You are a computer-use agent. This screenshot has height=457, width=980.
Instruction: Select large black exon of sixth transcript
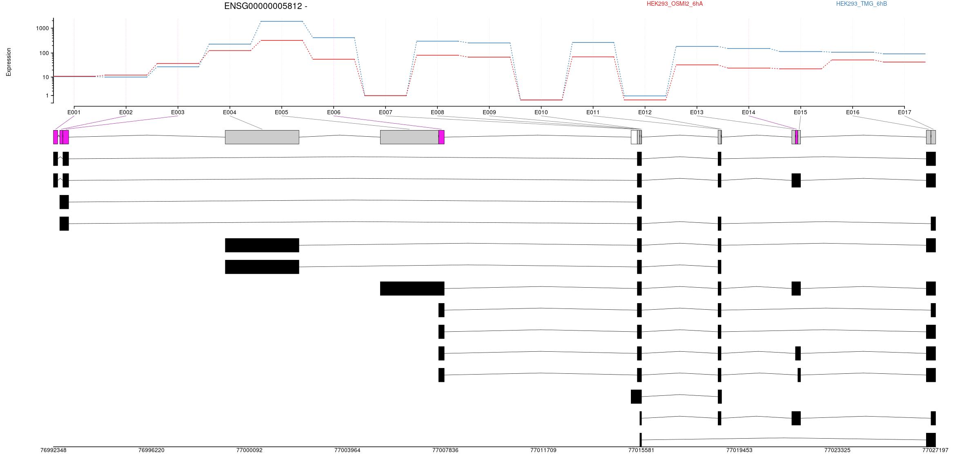[x=262, y=267]
